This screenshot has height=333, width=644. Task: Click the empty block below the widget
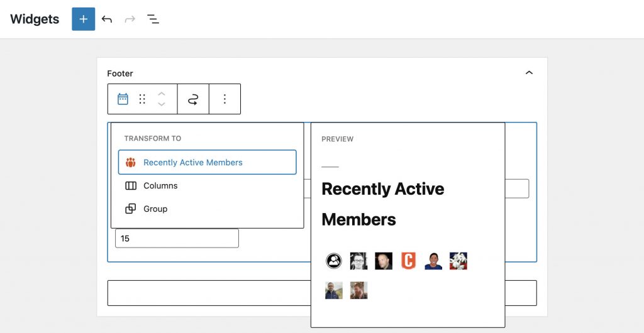pos(209,293)
